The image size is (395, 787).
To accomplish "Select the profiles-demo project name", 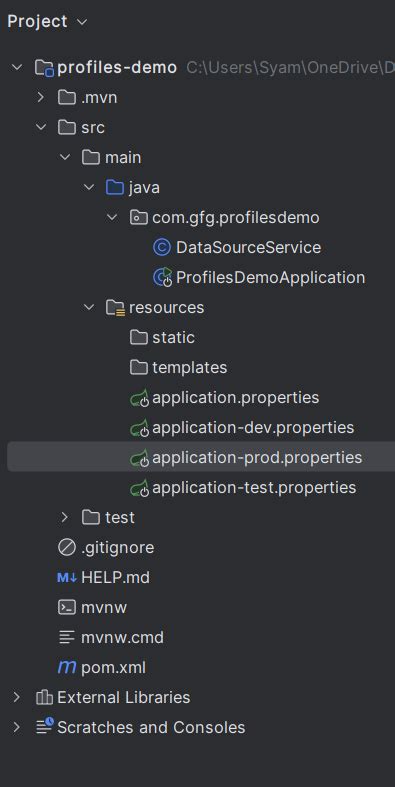I will 117,68.
